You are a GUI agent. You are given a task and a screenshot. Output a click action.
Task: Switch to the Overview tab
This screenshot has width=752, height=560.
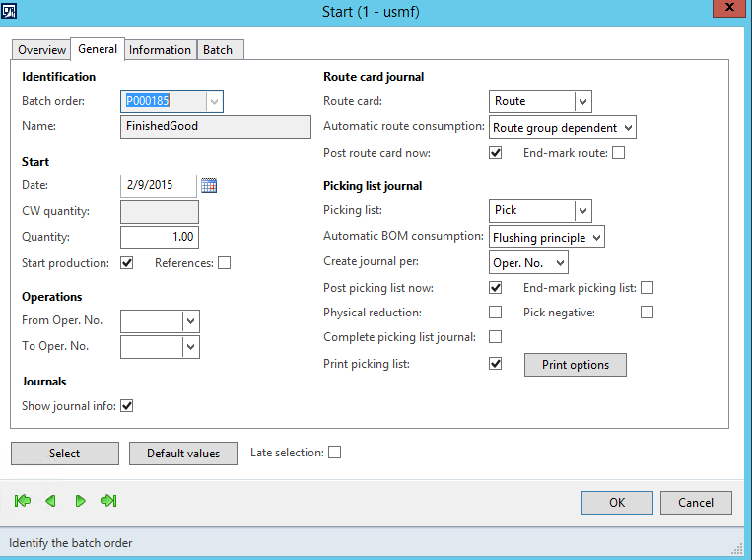[41, 50]
